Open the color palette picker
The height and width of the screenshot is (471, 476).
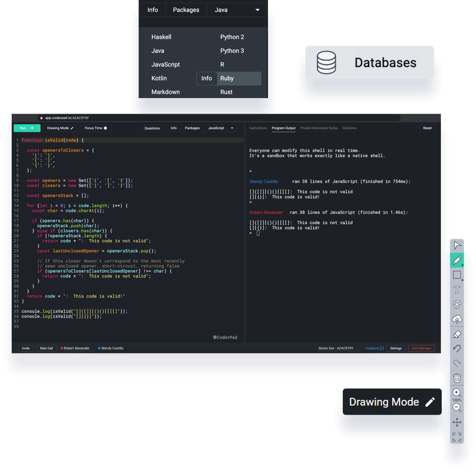457,304
